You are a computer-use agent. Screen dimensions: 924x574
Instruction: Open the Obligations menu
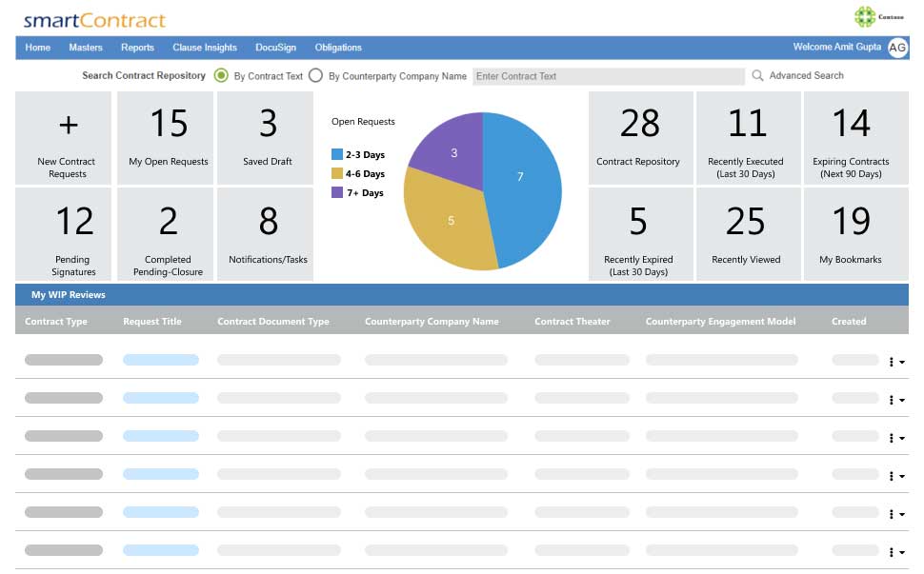pos(338,48)
